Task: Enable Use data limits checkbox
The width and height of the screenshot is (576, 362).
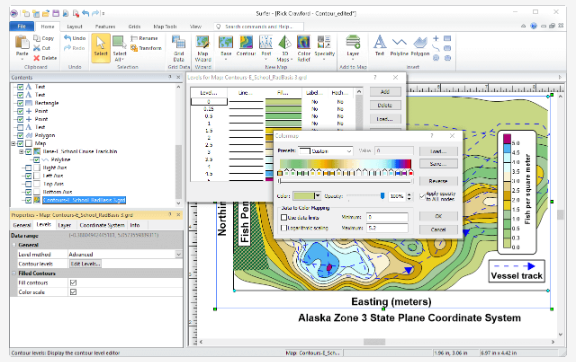Action: pos(284,218)
